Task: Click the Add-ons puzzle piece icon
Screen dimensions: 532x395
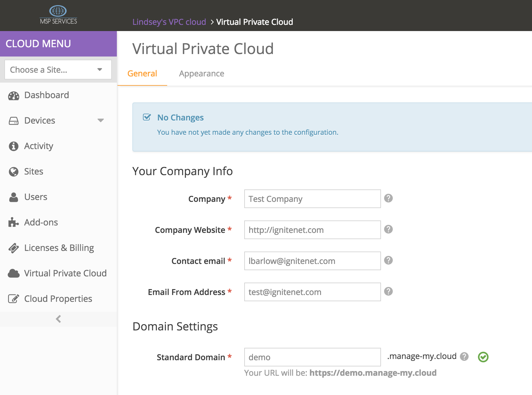Action: (x=13, y=222)
